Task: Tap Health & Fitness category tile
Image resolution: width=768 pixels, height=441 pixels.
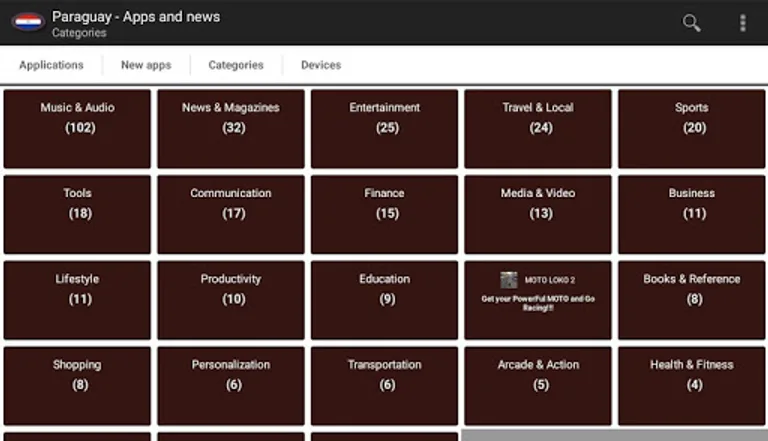Action: [692, 386]
